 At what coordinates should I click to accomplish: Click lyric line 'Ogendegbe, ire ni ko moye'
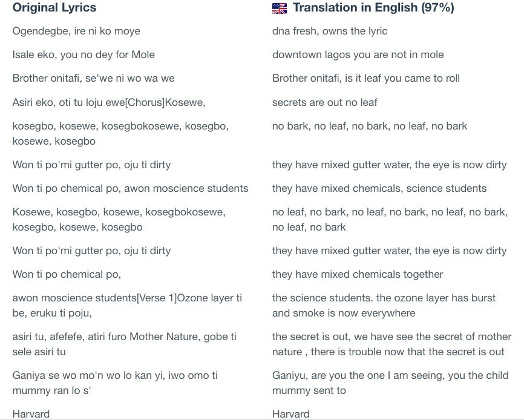[76, 31]
